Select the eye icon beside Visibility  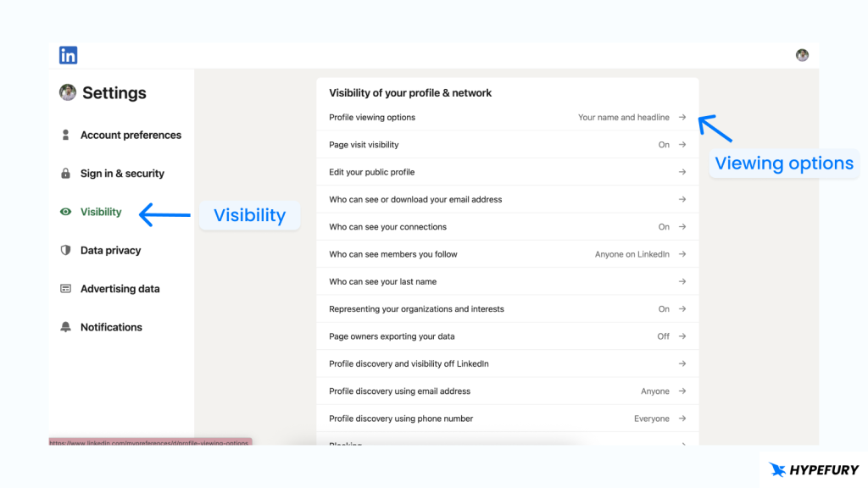point(65,212)
